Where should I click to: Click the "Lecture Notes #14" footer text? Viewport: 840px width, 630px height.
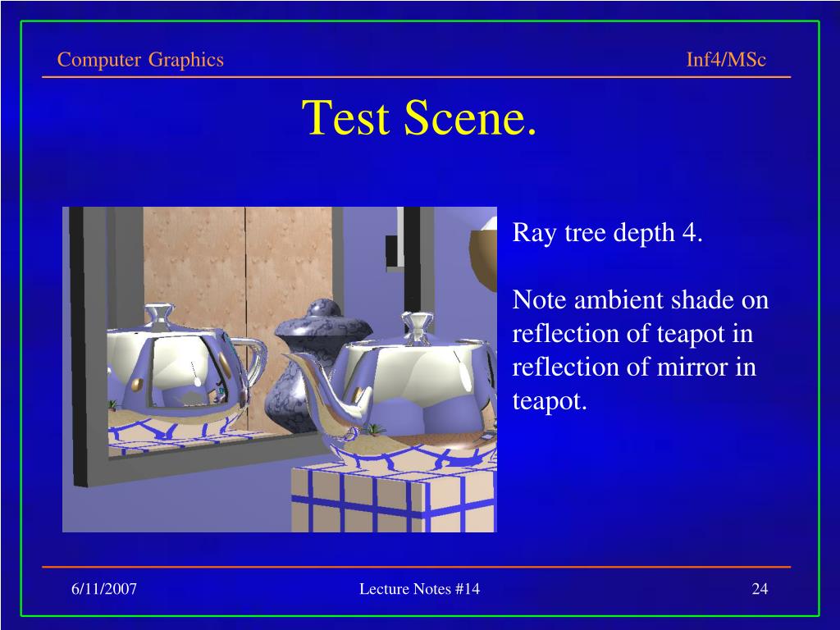pos(419,589)
